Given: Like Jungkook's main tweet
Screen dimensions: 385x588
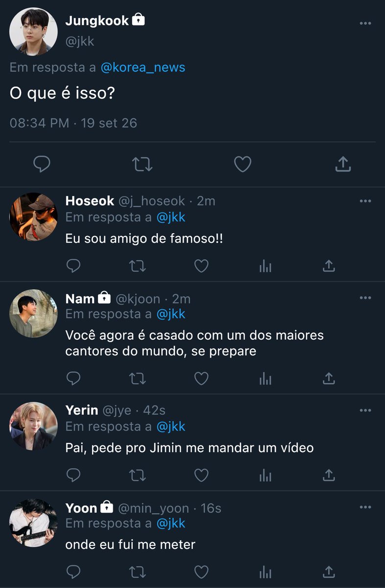Looking at the screenshot, I should (242, 164).
